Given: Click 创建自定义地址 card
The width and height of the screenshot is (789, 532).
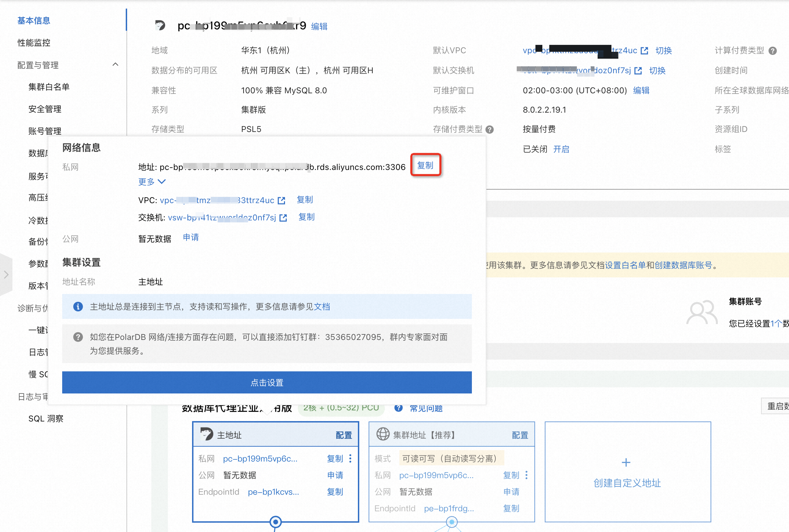Looking at the screenshot, I should point(628,472).
